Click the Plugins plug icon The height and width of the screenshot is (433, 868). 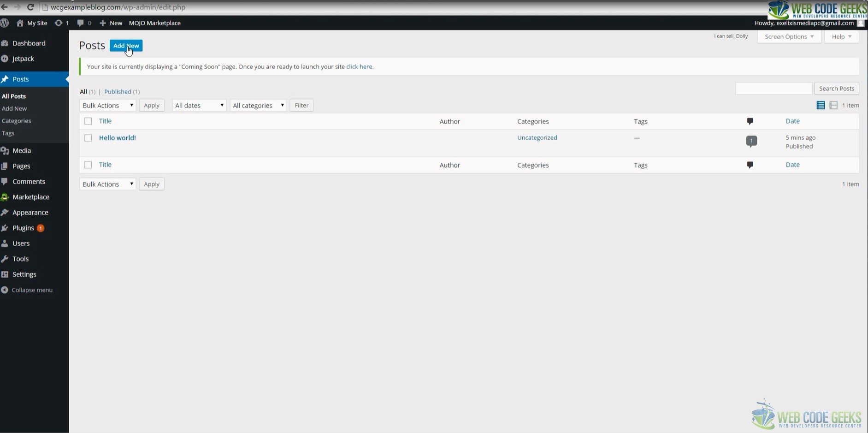coord(5,228)
